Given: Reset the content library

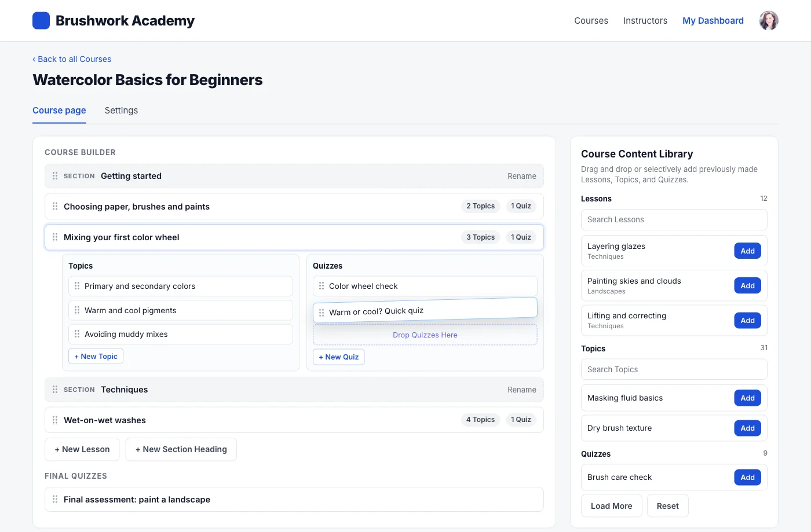Looking at the screenshot, I should point(667,506).
